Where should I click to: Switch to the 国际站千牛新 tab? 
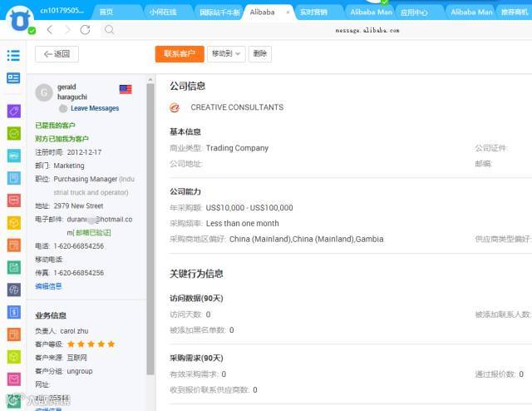(x=219, y=12)
